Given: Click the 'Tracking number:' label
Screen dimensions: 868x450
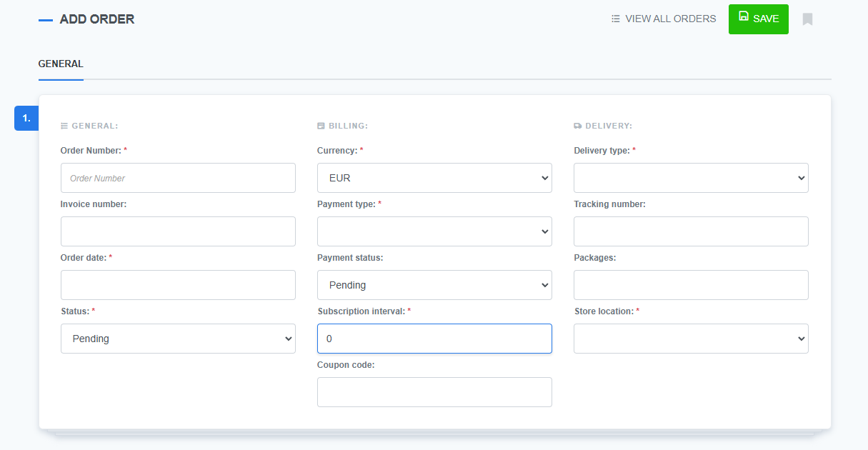Looking at the screenshot, I should tap(609, 204).
